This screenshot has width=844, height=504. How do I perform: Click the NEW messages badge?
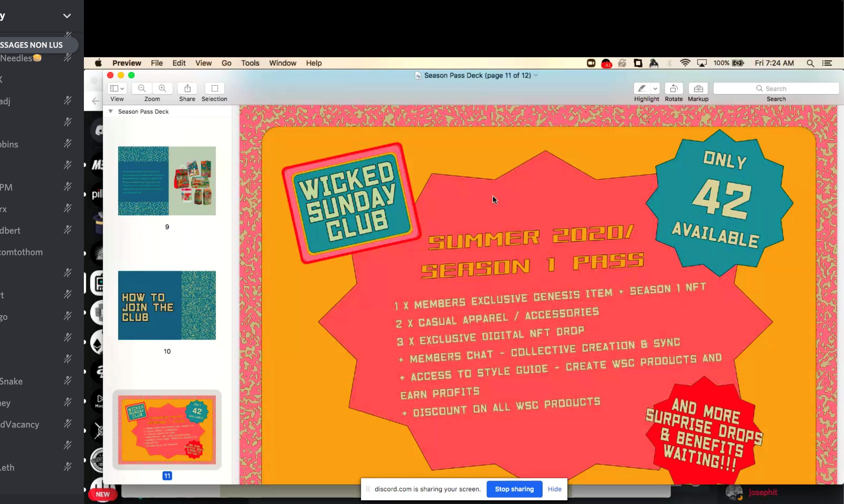coord(103,494)
